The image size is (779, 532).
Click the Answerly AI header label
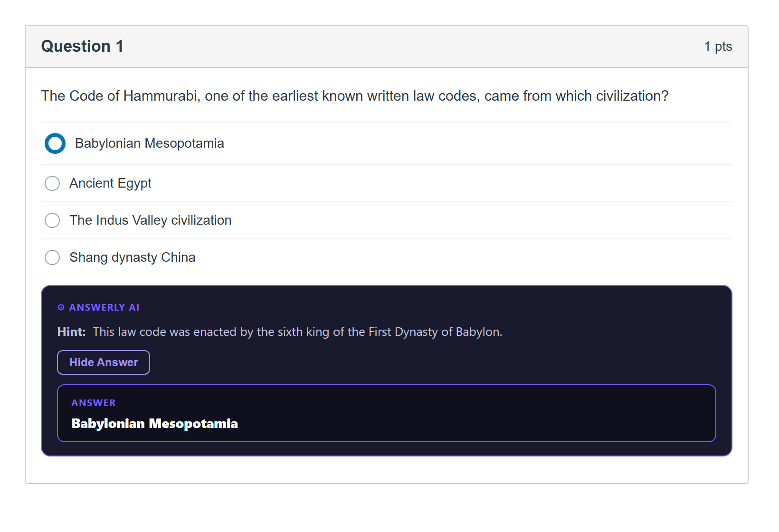pyautogui.click(x=104, y=307)
